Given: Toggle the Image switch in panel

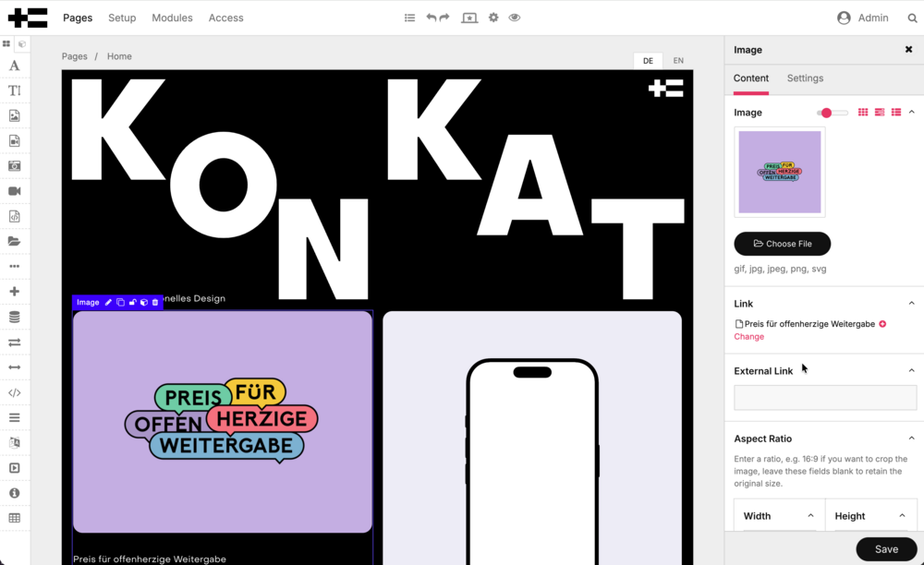Looking at the screenshot, I should point(832,113).
